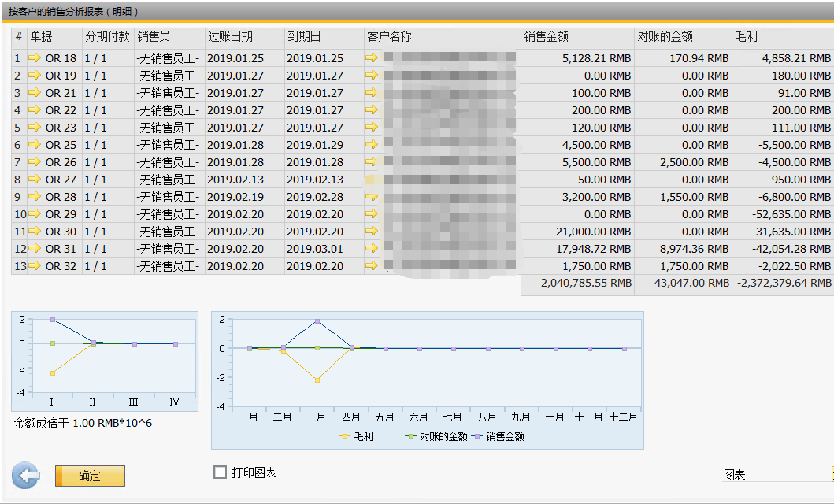Screen dimensions: 834x504
Task: Select total reconciled amount 43,047.00 RMB
Action: (683, 283)
